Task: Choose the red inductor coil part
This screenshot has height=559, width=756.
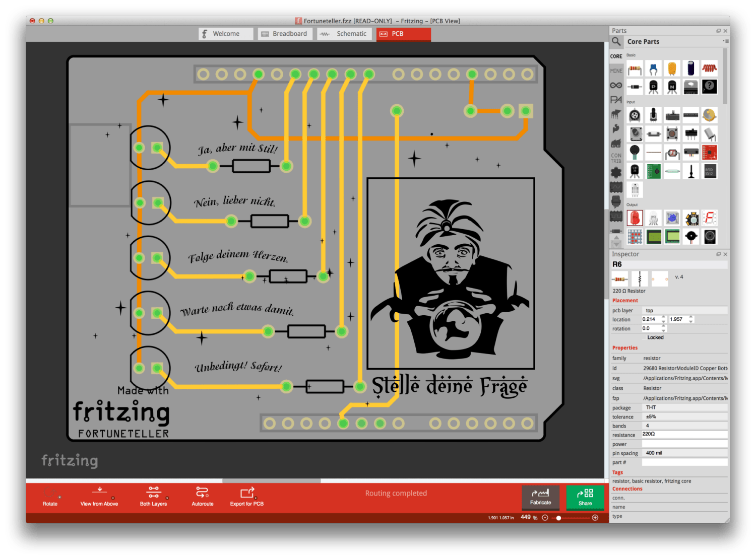Action: (x=710, y=68)
